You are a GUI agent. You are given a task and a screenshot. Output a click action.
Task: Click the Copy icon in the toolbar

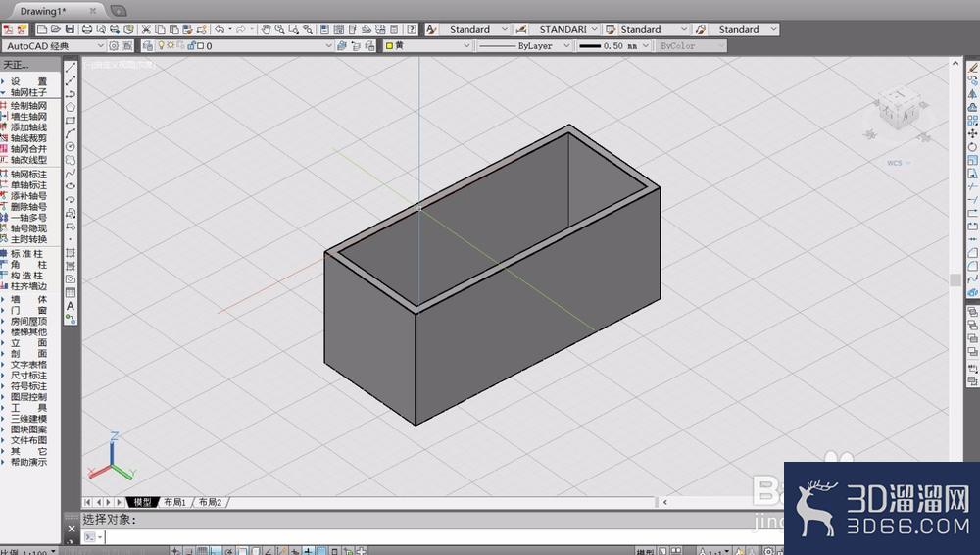160,29
